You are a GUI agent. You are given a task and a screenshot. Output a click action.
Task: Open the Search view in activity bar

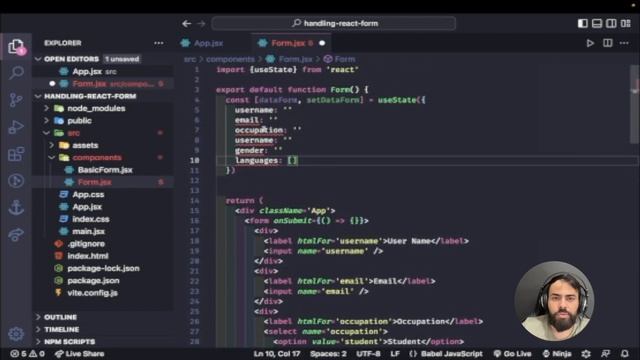[x=16, y=73]
